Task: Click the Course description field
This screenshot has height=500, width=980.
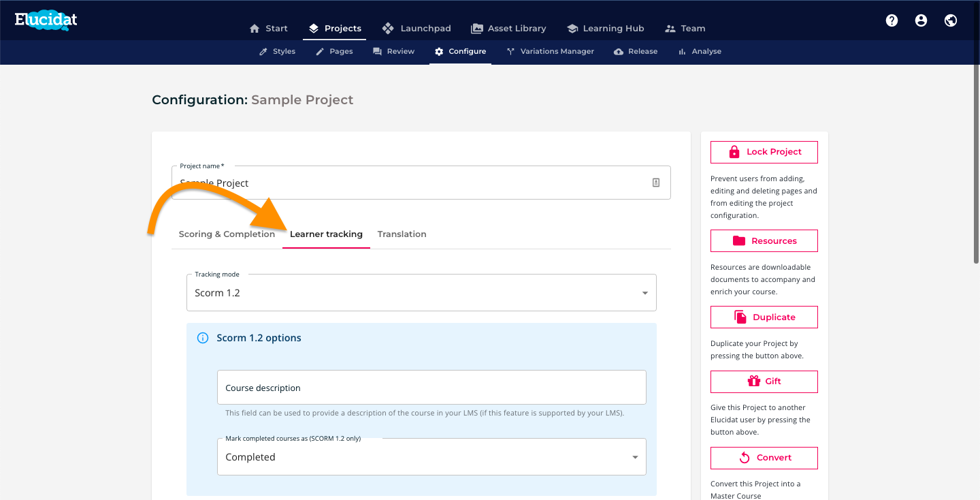Action: pyautogui.click(x=431, y=388)
